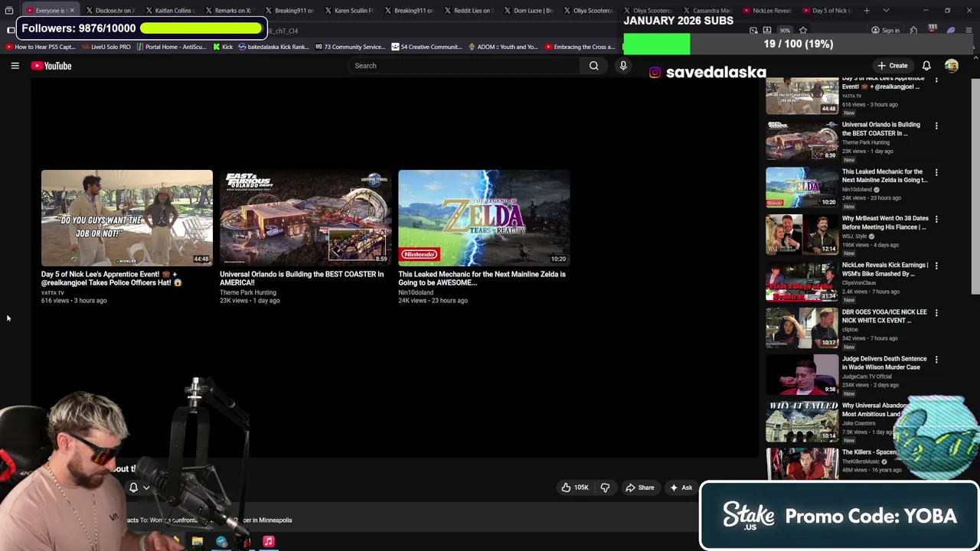Dislike the video with thumbs down
This screenshot has height=551, width=980.
(x=605, y=487)
